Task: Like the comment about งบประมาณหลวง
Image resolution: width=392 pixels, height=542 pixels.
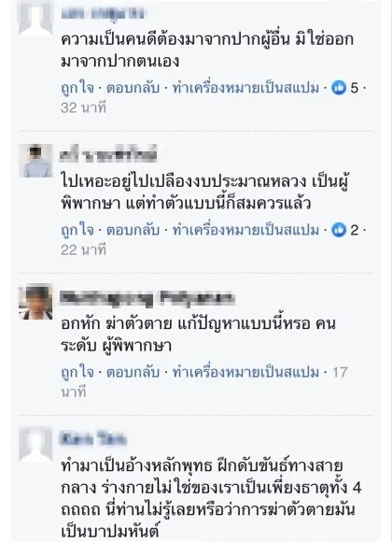Action: pyautogui.click(x=77, y=230)
